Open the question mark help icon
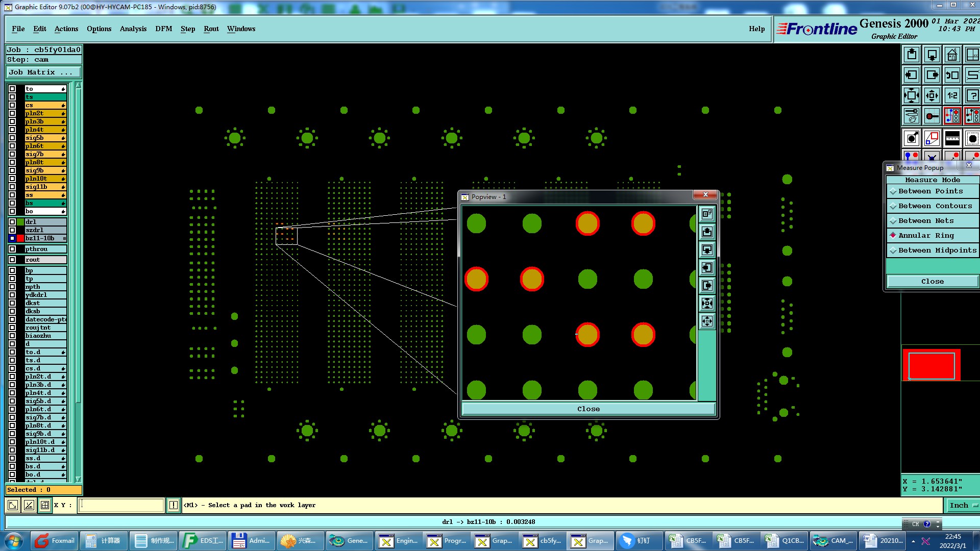The image size is (980, 551). click(x=972, y=95)
